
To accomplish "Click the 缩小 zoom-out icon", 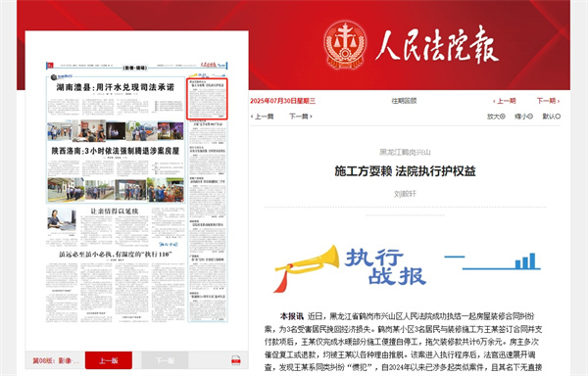I will coord(523,117).
